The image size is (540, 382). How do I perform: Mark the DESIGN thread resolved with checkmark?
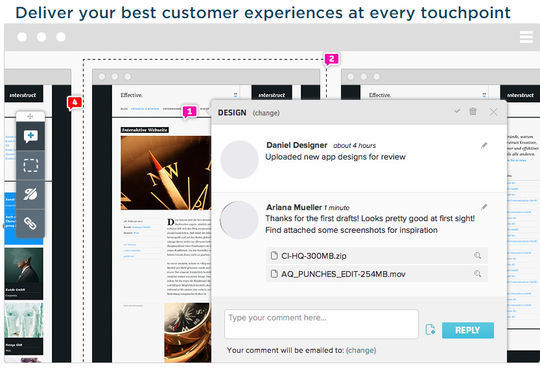pyautogui.click(x=457, y=111)
